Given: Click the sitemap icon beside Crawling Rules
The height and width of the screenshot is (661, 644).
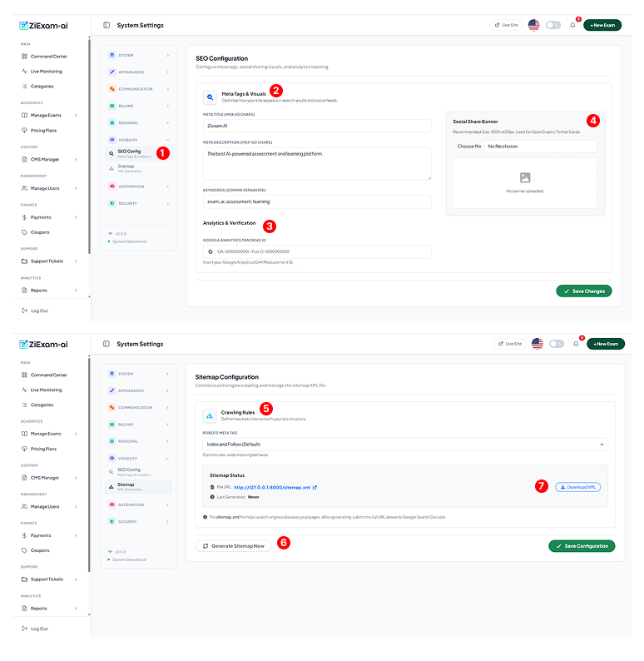Looking at the screenshot, I should [211, 415].
